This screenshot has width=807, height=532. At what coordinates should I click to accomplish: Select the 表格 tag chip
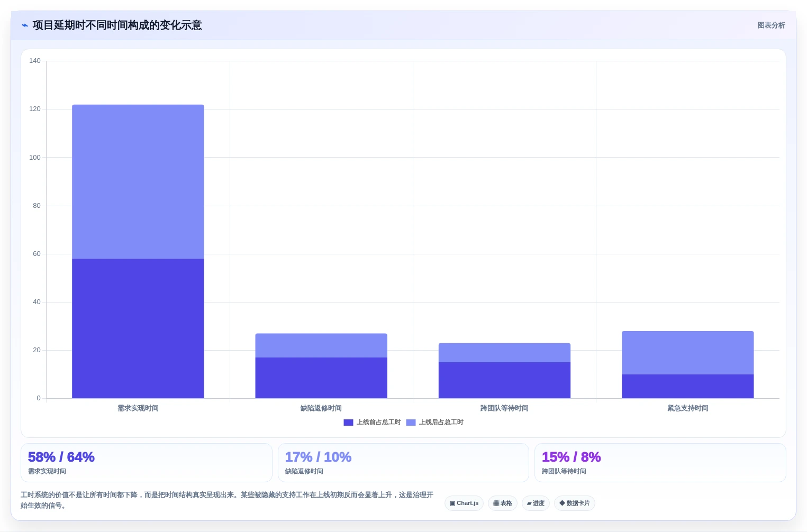point(503,503)
